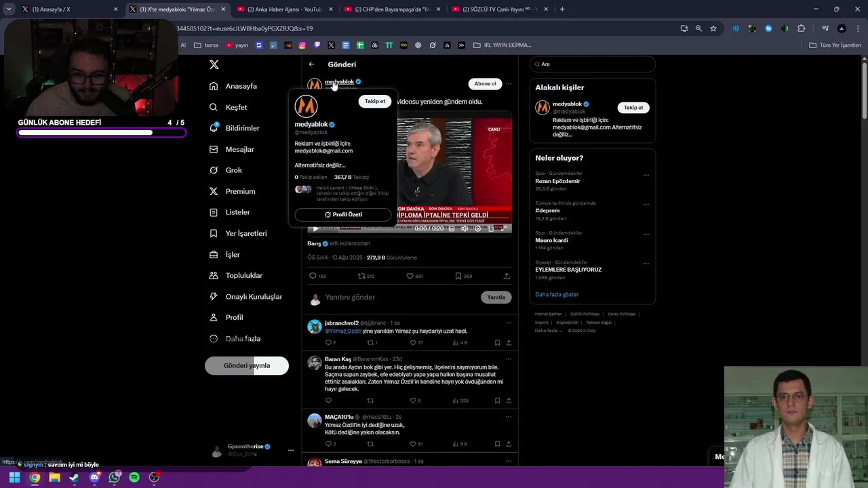
Task: Expand the video to fullscreen
Action: click(x=503, y=228)
